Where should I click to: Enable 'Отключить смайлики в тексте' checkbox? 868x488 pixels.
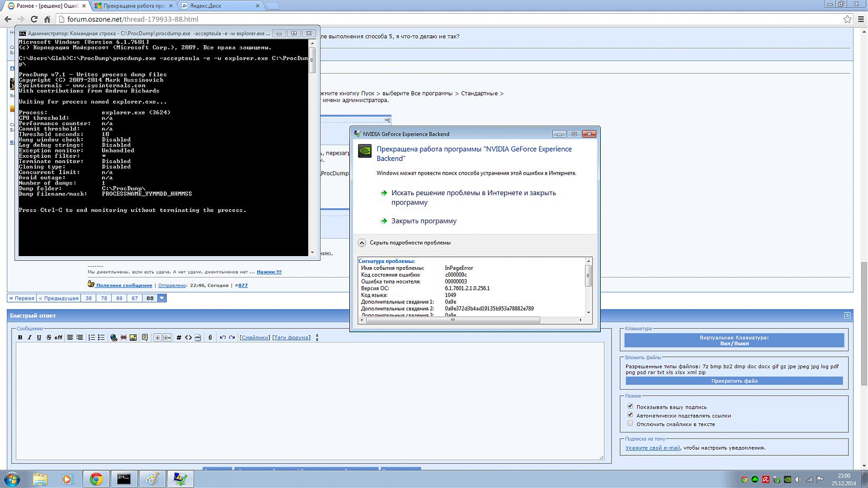630,423
